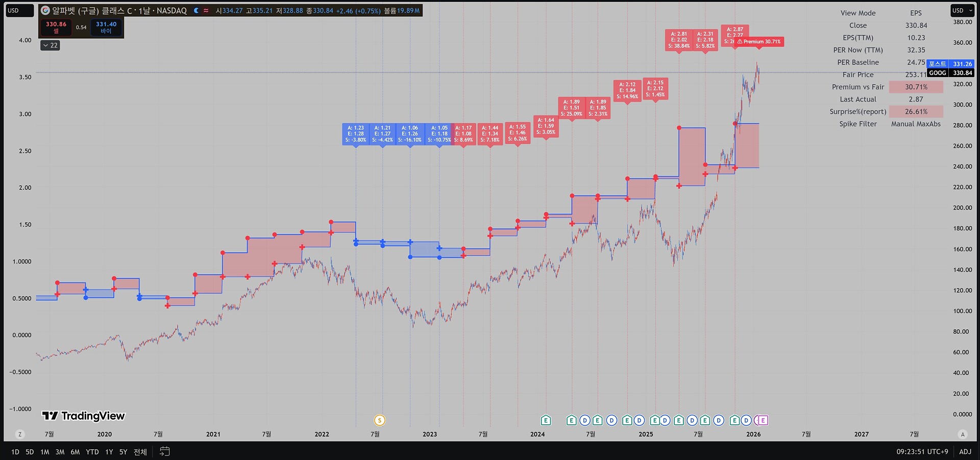
Task: Click the 2023 label on the time axis
Action: point(430,434)
